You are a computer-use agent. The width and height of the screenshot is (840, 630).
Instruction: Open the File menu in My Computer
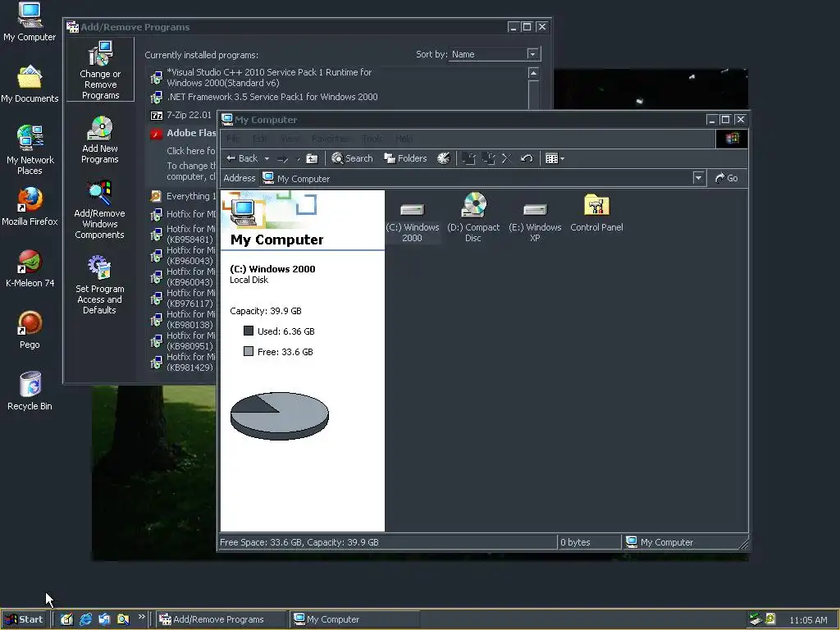pyautogui.click(x=233, y=139)
